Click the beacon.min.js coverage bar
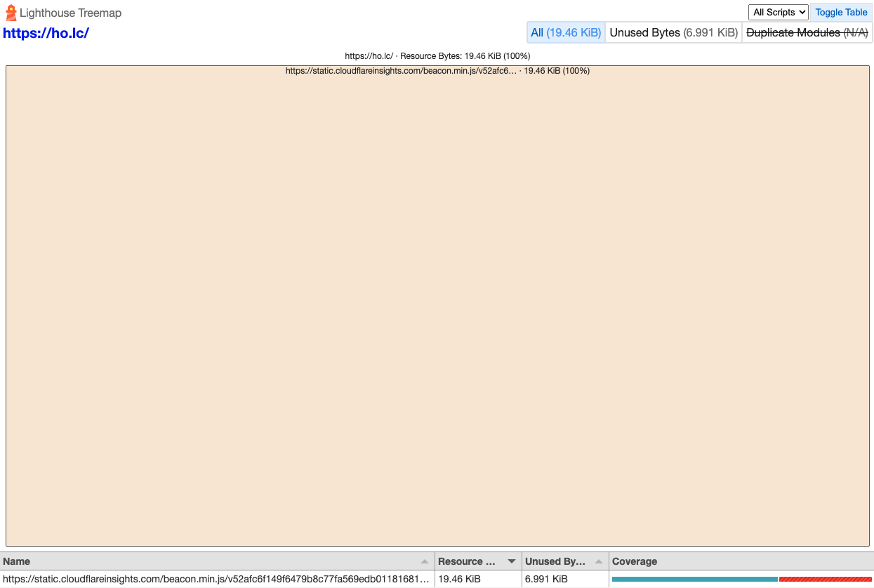Image resolution: width=874 pixels, height=588 pixels. click(741, 579)
